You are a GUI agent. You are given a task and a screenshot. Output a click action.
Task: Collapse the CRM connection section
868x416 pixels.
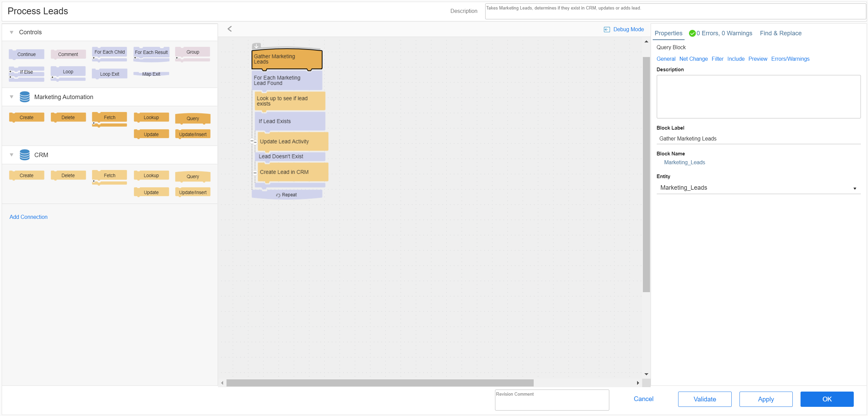(12, 155)
